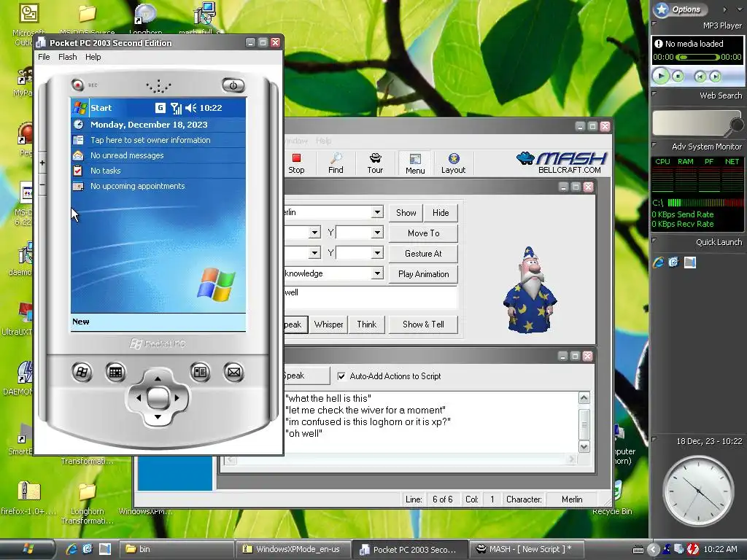Open the Move To Y coordinate dropdown
Viewport: 747px width, 560px height.
click(x=377, y=233)
